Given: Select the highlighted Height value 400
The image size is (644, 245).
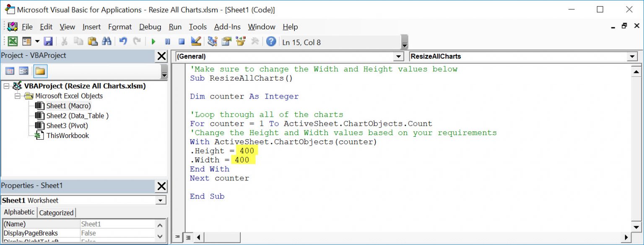Looking at the screenshot, I should point(247,151).
